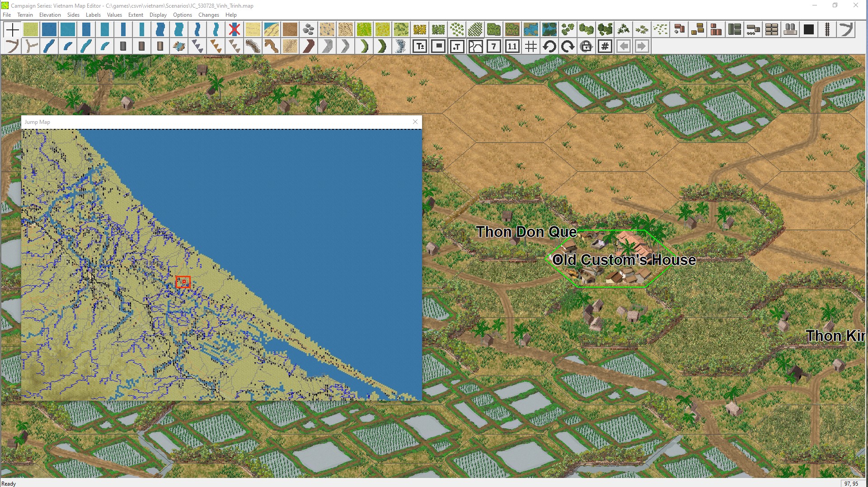Open the File menu

(x=7, y=15)
